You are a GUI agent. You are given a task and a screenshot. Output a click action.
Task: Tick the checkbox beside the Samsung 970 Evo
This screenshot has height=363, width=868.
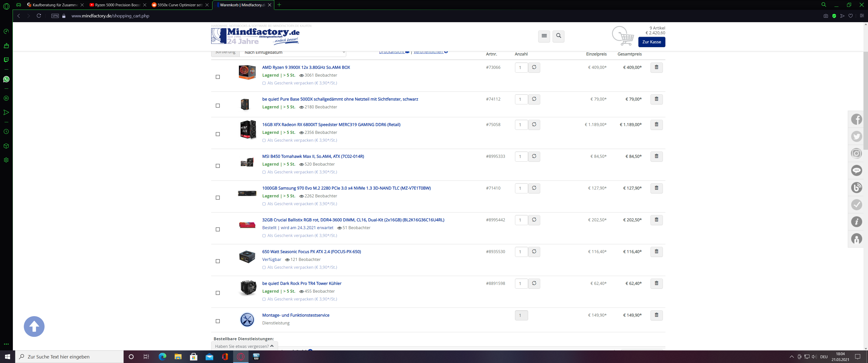pyautogui.click(x=218, y=198)
